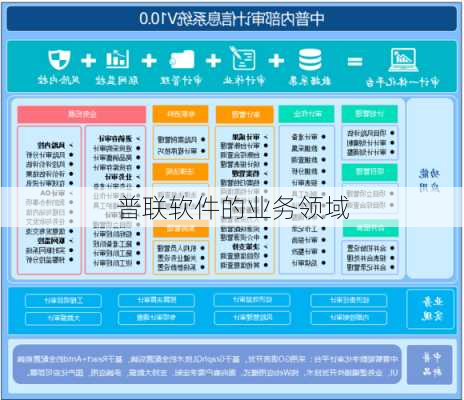Click the 中普内部审计信息系统V10.0 title banner
Viewport: 464px width, 400px height.
pyautogui.click(x=232, y=18)
